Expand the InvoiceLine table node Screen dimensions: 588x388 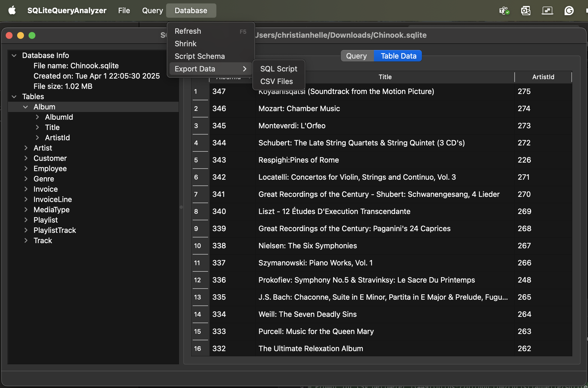pos(26,199)
